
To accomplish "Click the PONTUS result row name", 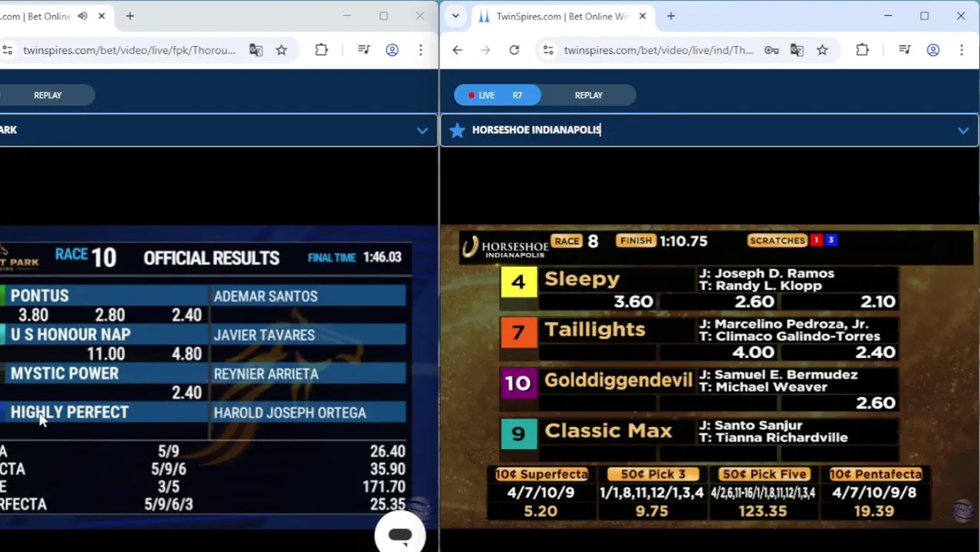I will (40, 296).
